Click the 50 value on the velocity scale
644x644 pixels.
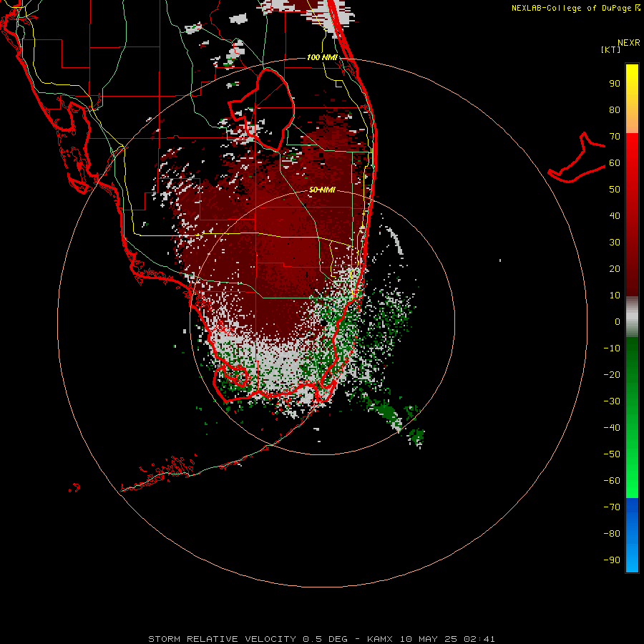tap(615, 190)
